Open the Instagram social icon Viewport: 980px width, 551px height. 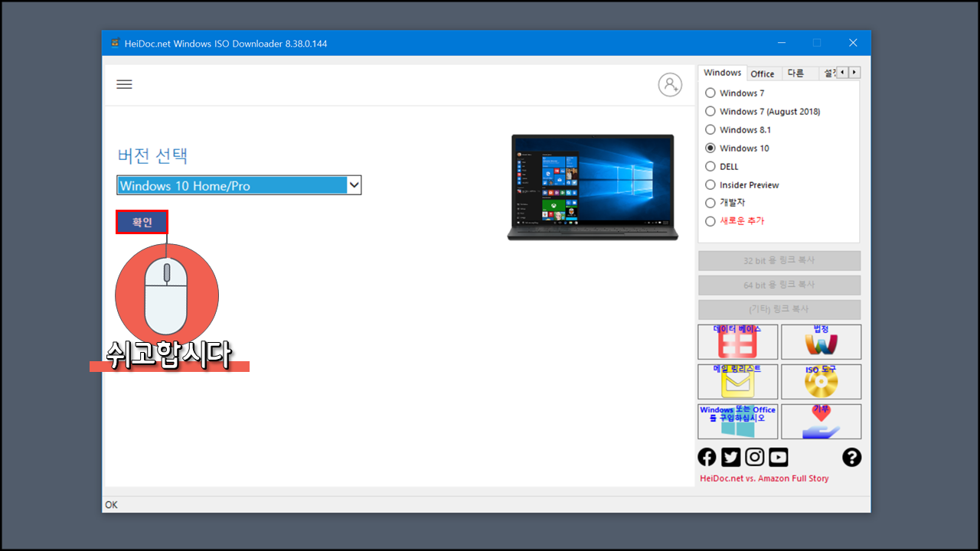point(755,458)
